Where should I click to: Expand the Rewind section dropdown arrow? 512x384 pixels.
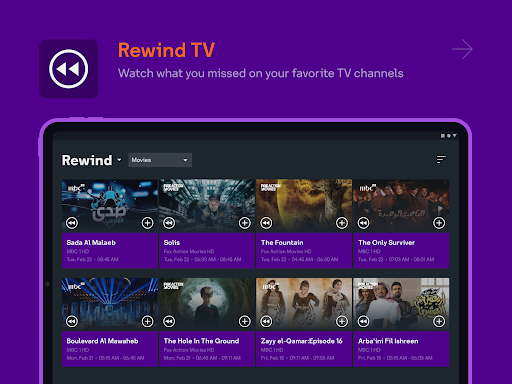[119, 160]
